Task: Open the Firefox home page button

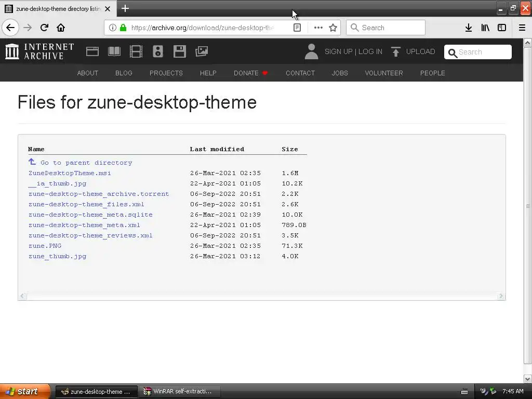Action: point(61,28)
